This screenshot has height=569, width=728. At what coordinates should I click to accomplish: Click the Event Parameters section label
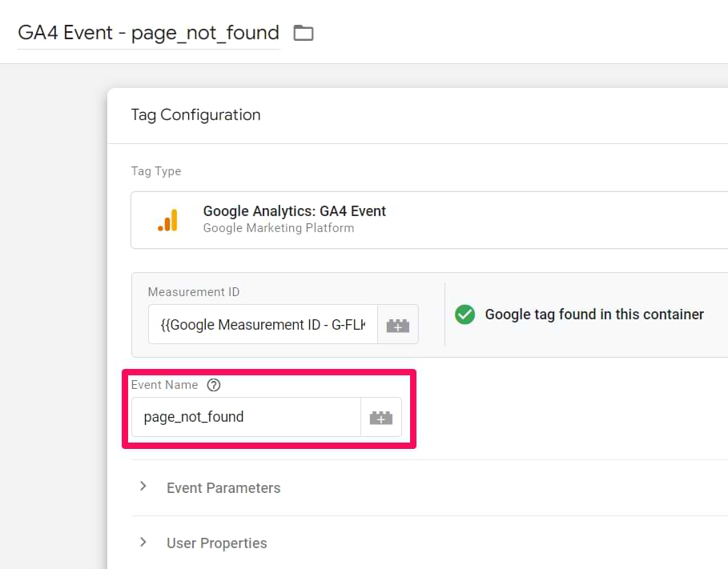tap(223, 487)
